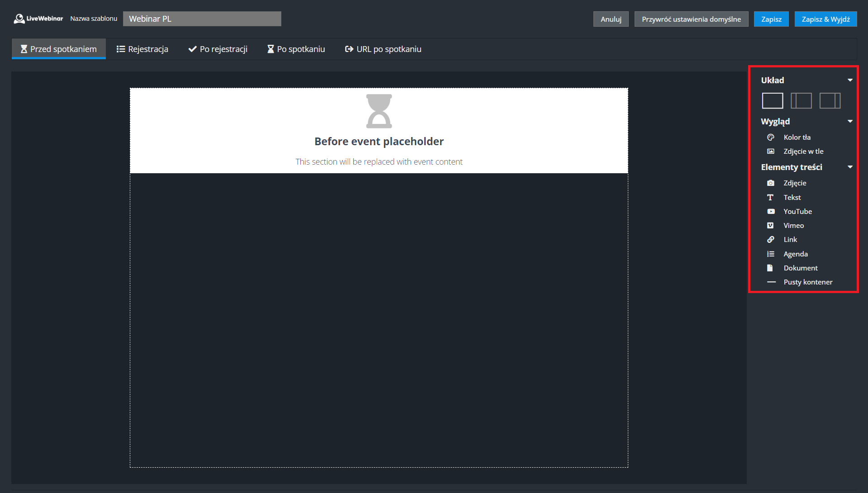The image size is (868, 493).
Task: Select the single-column layout option
Action: coord(773,101)
